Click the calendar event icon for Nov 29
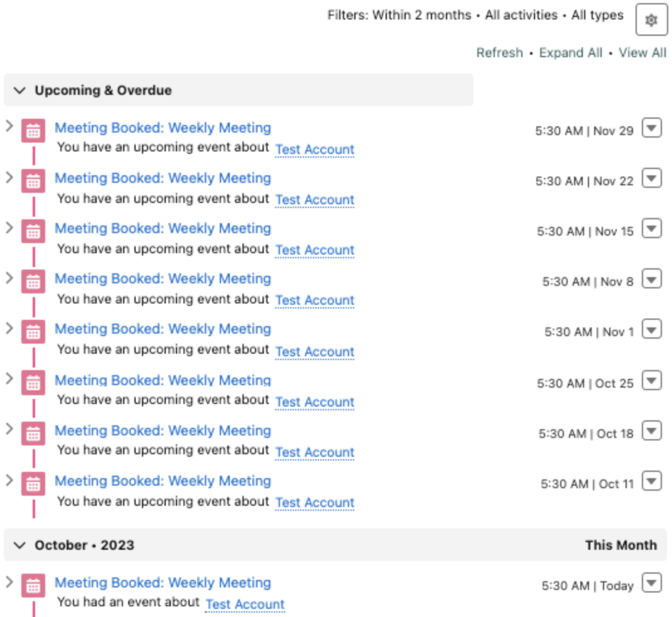The image size is (672, 617). tap(33, 131)
